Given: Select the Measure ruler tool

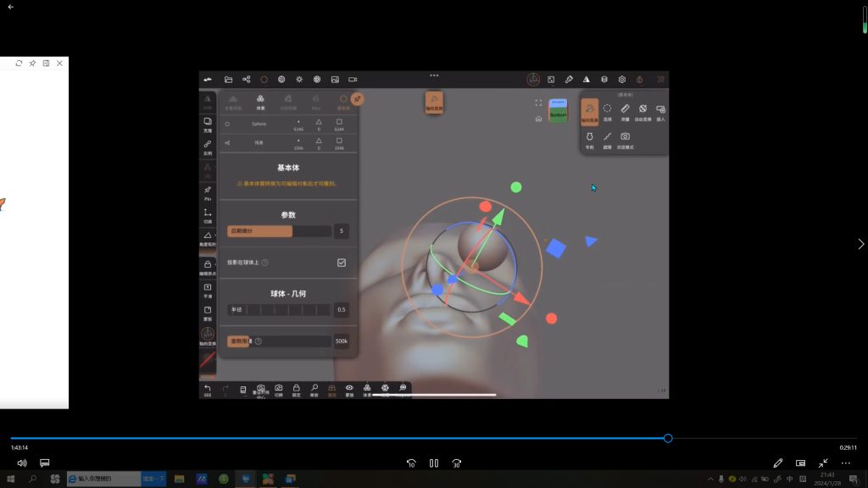Looking at the screenshot, I should [x=625, y=111].
